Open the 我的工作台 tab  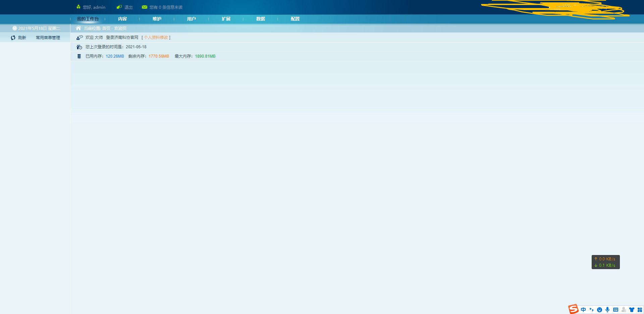tap(88, 19)
